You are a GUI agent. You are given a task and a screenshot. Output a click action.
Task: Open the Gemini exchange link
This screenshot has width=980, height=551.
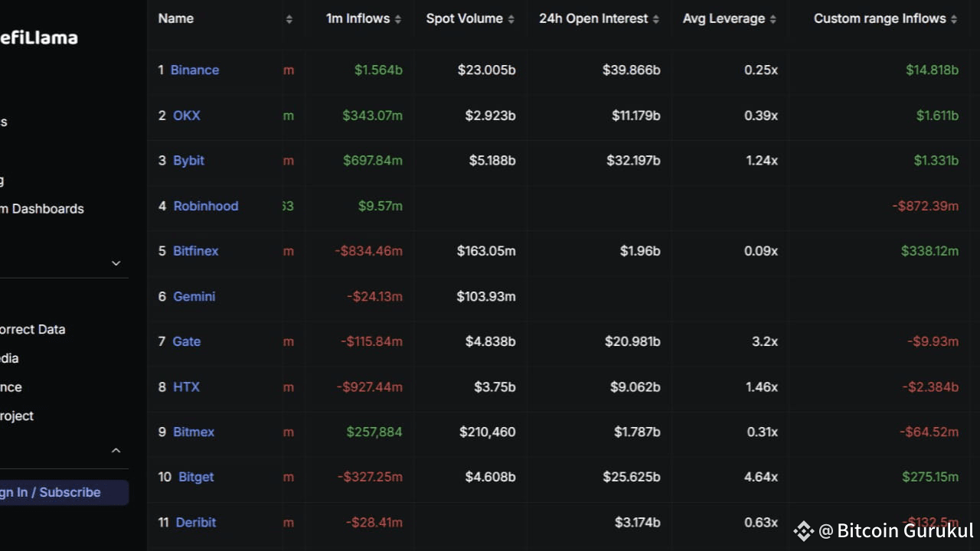(194, 296)
